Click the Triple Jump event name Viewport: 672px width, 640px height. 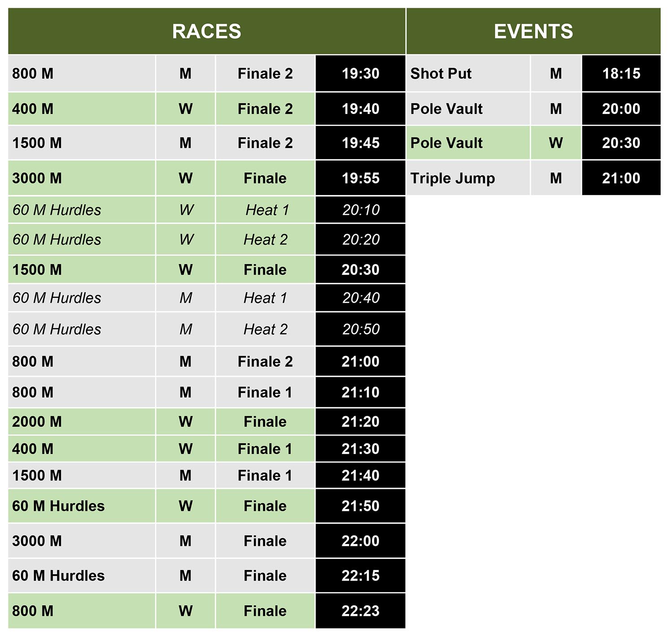tap(453, 179)
